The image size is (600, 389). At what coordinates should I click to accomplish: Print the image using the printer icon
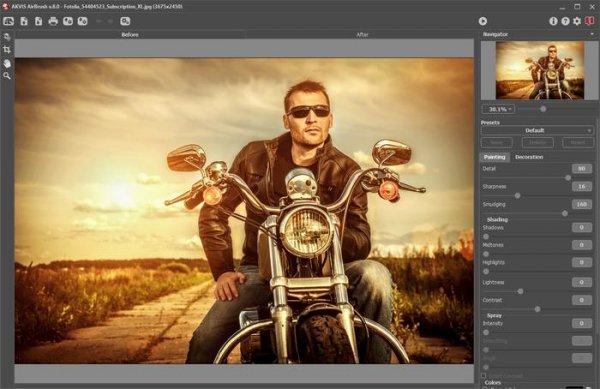53,21
